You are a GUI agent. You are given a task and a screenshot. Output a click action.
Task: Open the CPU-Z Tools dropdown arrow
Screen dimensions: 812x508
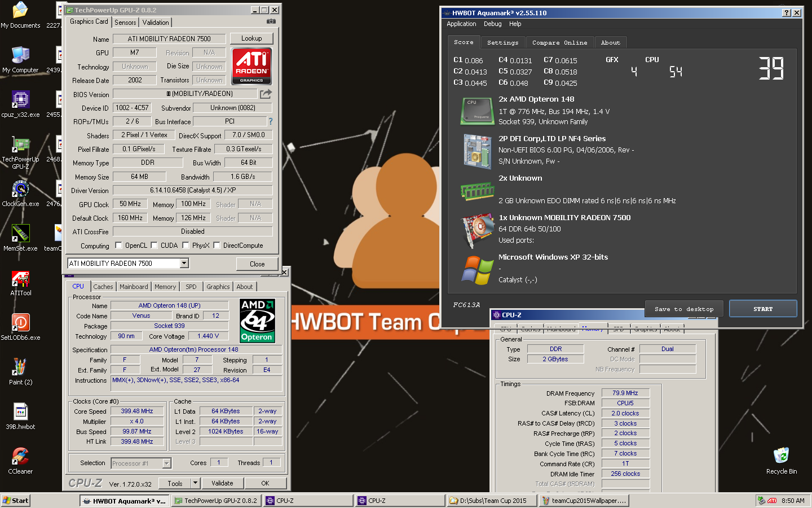195,483
